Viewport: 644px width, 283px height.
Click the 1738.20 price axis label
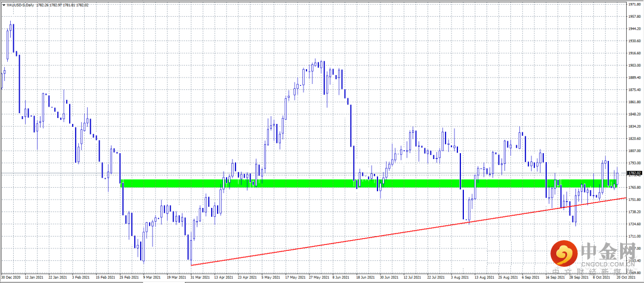[635, 212]
